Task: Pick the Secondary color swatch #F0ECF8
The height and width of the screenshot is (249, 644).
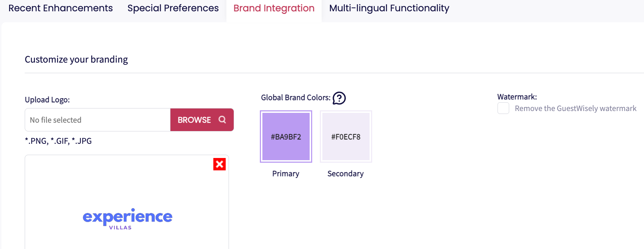Action: click(346, 137)
